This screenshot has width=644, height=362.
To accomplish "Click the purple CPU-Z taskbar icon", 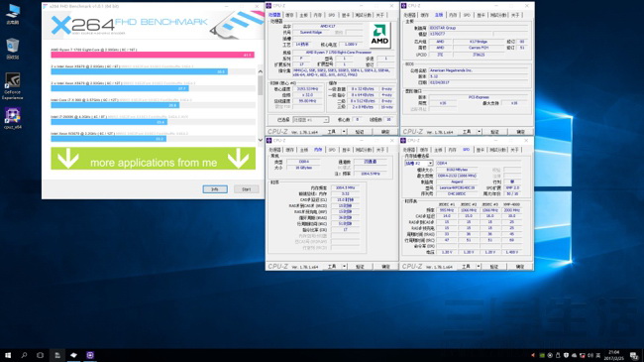I will (x=90, y=355).
